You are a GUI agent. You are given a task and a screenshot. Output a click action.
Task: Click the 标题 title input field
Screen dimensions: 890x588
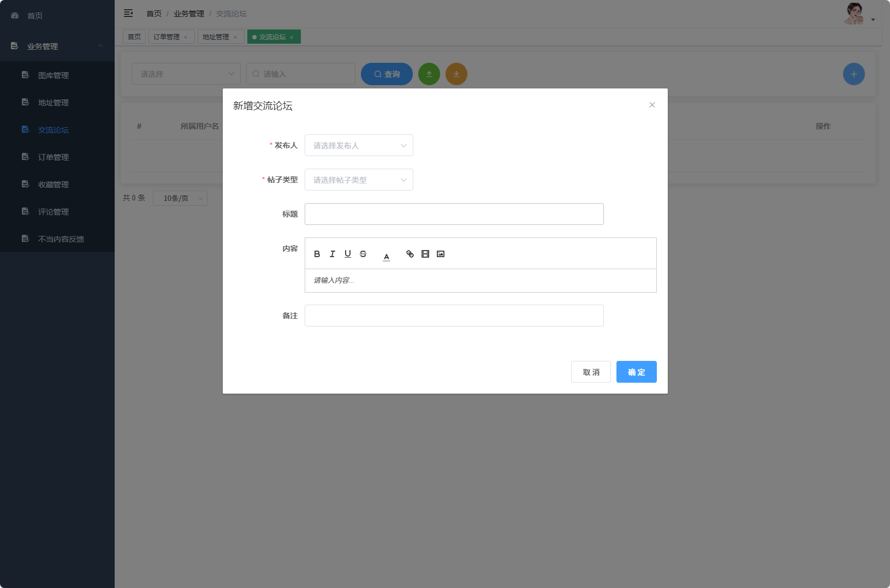coord(454,214)
